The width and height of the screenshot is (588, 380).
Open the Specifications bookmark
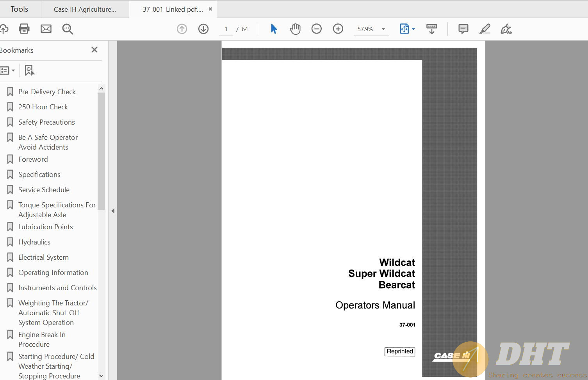tap(39, 175)
